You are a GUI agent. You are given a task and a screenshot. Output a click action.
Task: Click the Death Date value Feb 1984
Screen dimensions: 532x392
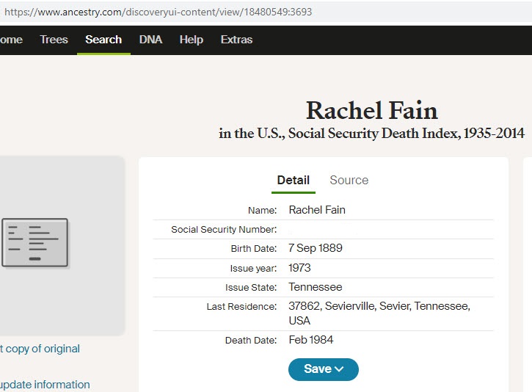(x=311, y=340)
